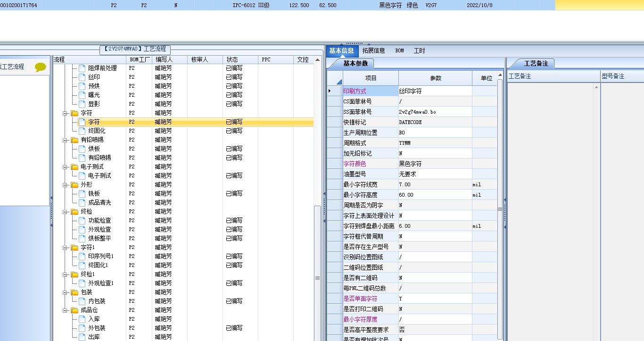644x341 pixels.
Task: Click the 状态 column header
Action: point(240,59)
